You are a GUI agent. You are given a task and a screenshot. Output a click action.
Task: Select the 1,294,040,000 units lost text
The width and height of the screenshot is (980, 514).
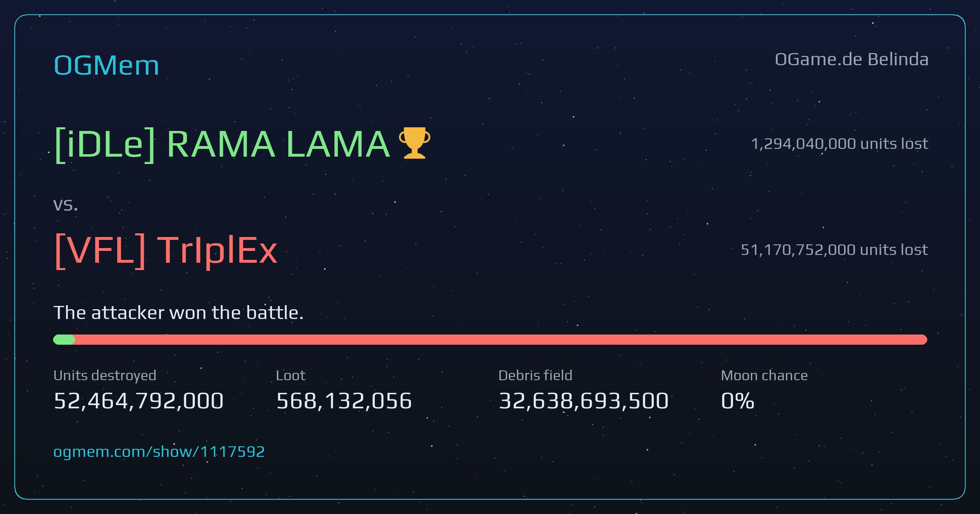[x=840, y=144]
